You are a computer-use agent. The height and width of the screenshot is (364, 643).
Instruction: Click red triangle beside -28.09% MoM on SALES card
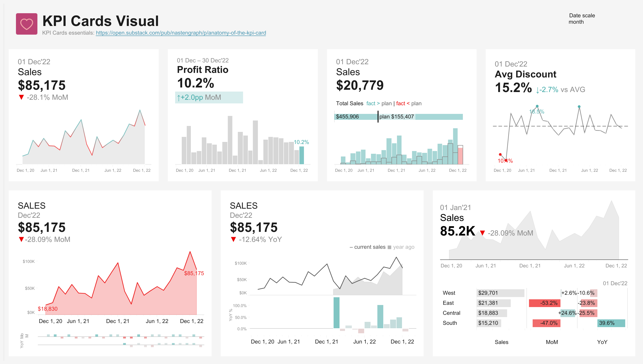pos(21,239)
